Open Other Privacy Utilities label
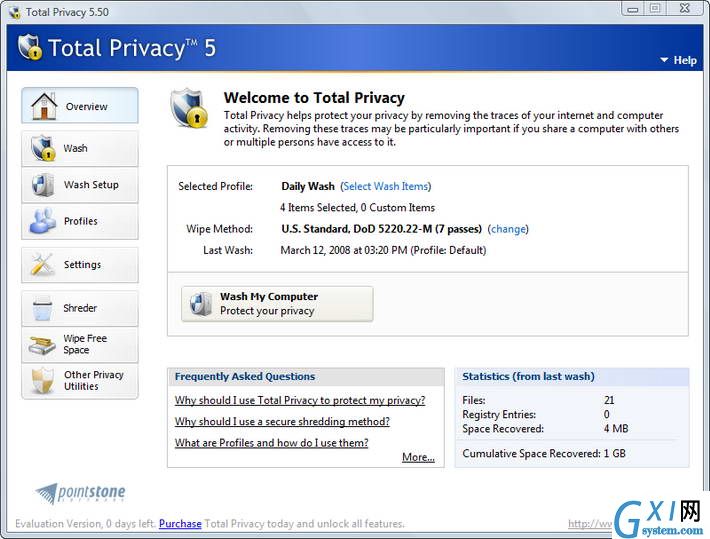Screen dimensions: 710x539 point(94,380)
